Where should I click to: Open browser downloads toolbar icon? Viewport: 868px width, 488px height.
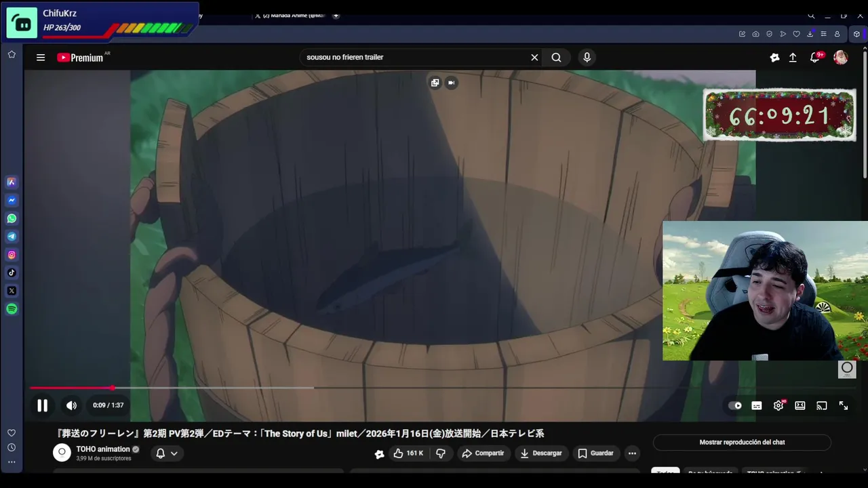pyautogui.click(x=810, y=34)
